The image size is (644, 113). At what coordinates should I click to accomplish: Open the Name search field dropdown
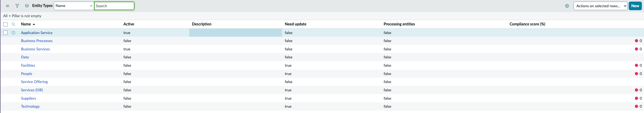pos(74,6)
